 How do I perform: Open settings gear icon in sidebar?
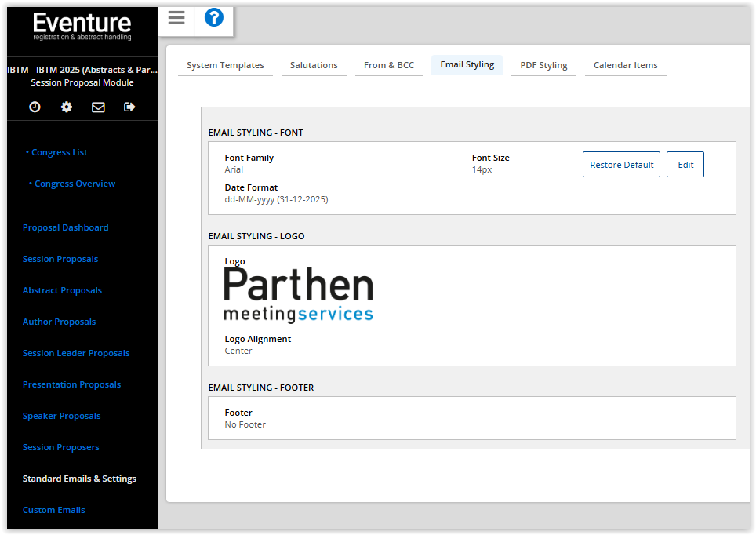67,107
